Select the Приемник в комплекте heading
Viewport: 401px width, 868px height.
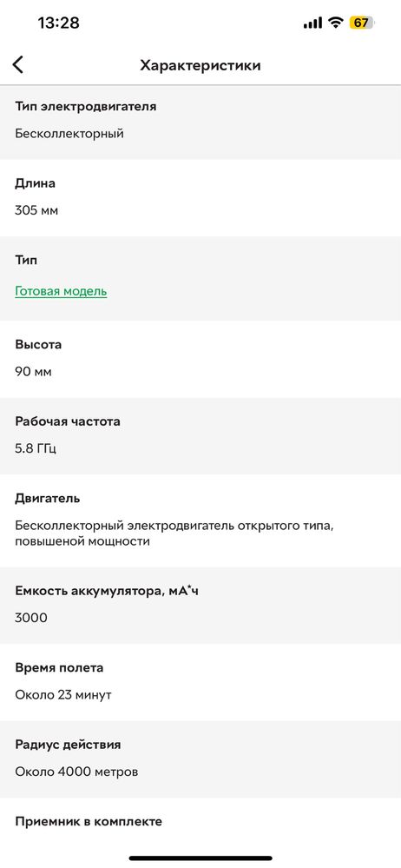89,821
